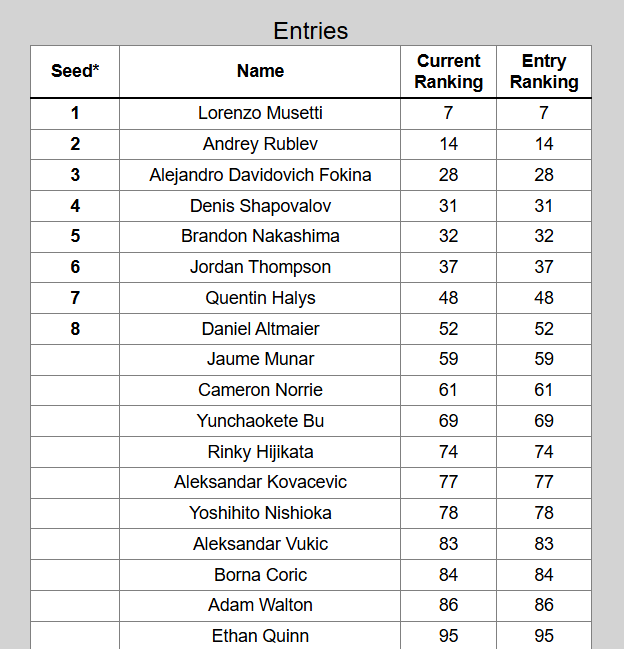Select the Lorenzo Musetti name cell
Image resolution: width=624 pixels, height=649 pixels.
pyautogui.click(x=260, y=113)
